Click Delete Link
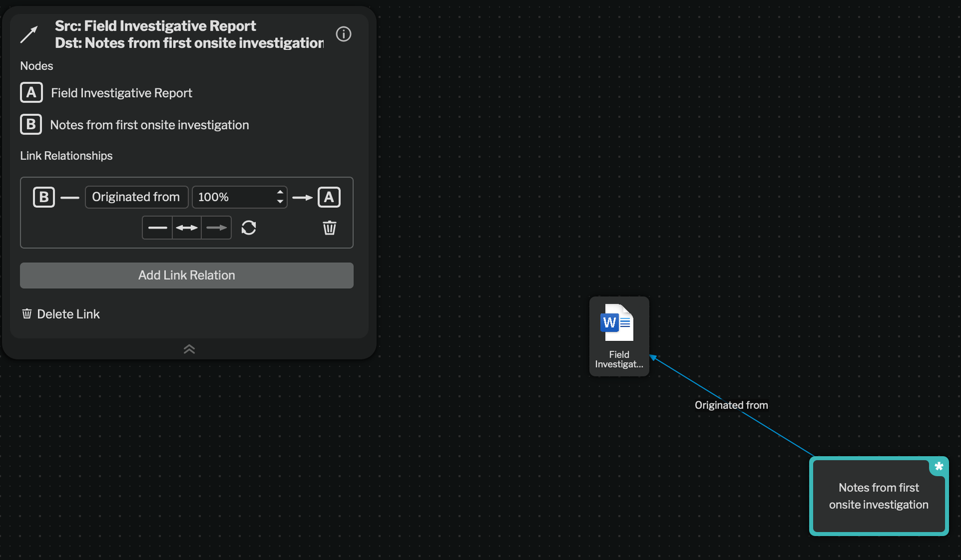The height and width of the screenshot is (560, 961). 61,314
